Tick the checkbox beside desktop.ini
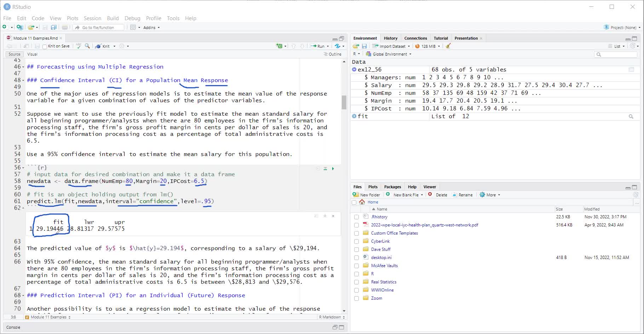Image resolution: width=644 pixels, height=334 pixels. click(356, 258)
